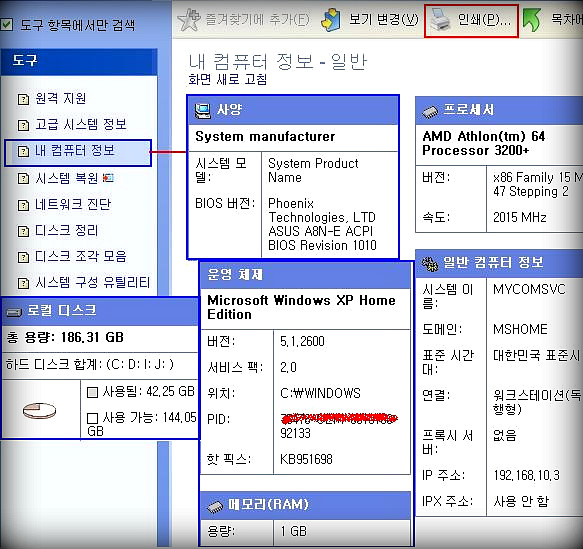
Task: Click the help icon beside 디스크 조각 모음
Action: tap(23, 257)
